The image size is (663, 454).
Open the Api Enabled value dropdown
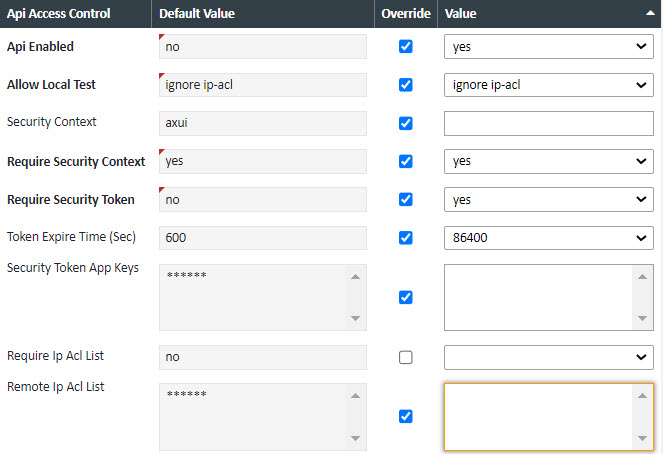(x=548, y=47)
